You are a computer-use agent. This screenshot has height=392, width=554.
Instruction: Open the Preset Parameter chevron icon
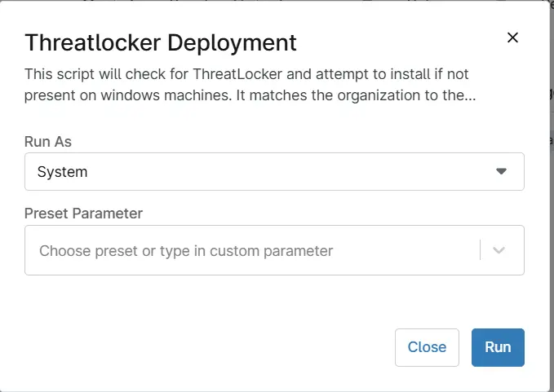(x=499, y=250)
